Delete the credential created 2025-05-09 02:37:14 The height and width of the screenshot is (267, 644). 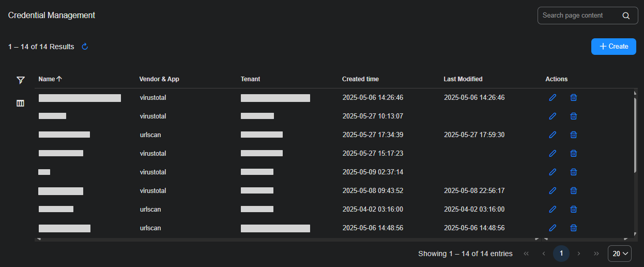click(573, 172)
